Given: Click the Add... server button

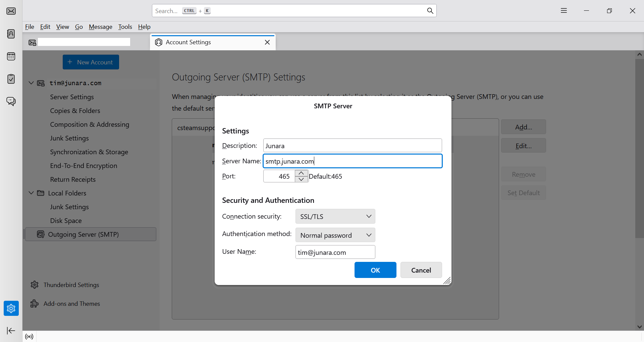Looking at the screenshot, I should [x=524, y=127].
